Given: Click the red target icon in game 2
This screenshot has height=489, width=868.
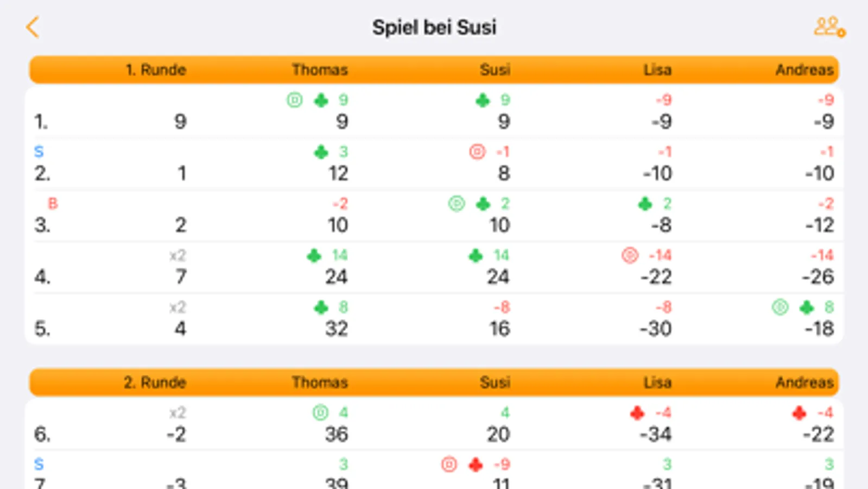Looking at the screenshot, I should 477,152.
